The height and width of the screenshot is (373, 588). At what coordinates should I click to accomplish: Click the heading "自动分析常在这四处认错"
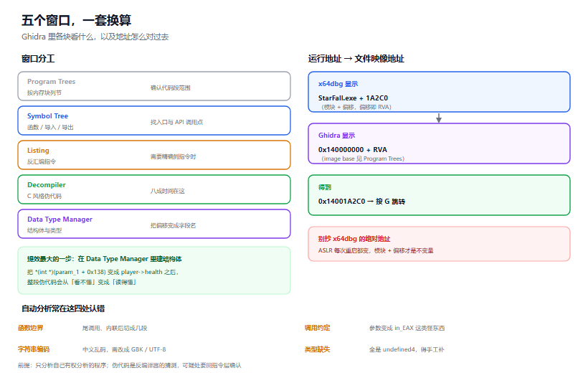tap(63, 309)
